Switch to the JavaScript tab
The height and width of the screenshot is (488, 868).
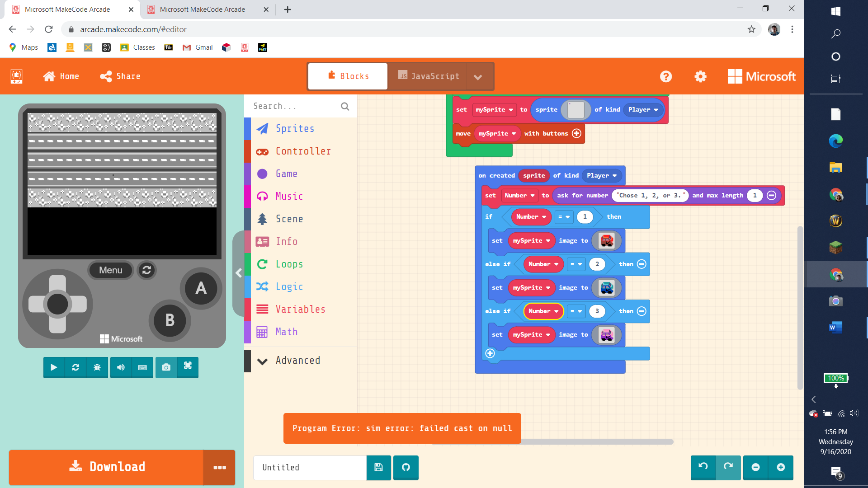429,76
